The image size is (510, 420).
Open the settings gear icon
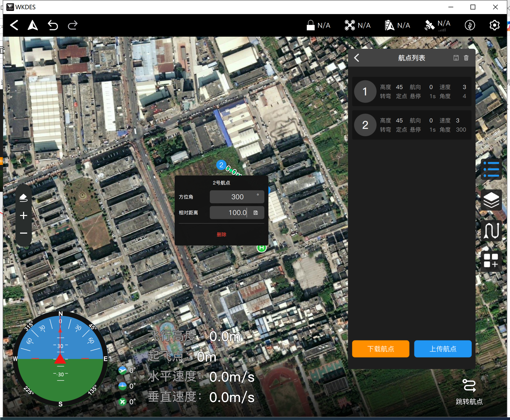point(494,25)
